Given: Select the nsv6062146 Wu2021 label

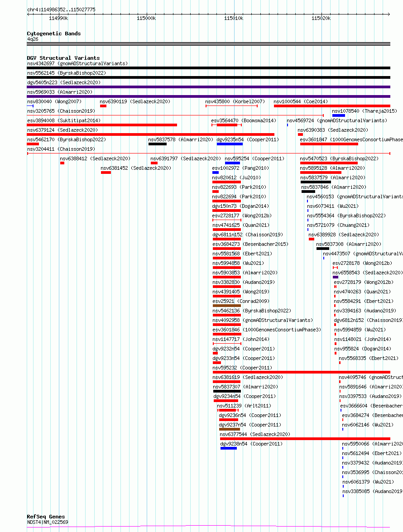Looking at the screenshot, I should click(368, 424).
